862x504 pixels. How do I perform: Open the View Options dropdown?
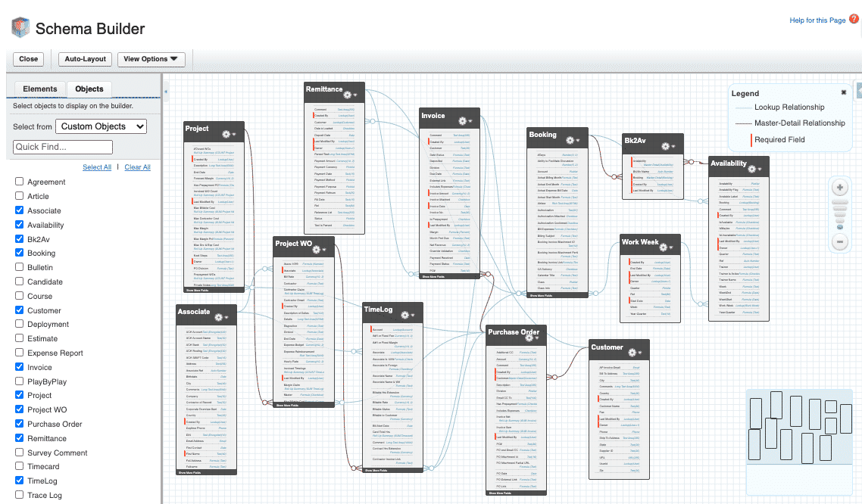(151, 59)
